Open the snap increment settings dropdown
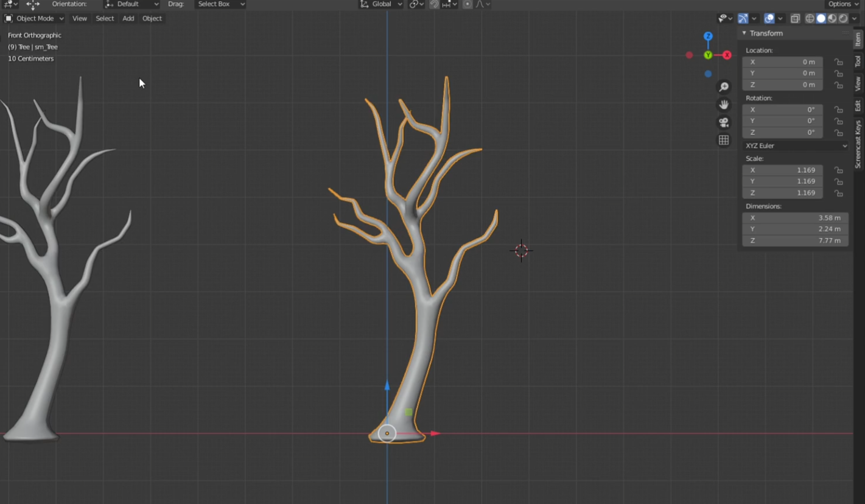 [x=450, y=4]
